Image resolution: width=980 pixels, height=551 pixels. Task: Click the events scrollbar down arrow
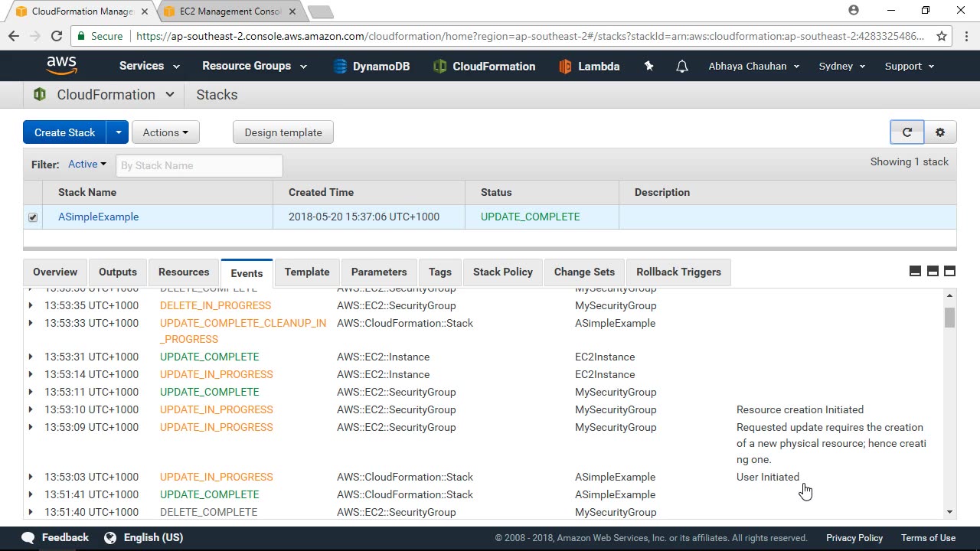pos(949,512)
